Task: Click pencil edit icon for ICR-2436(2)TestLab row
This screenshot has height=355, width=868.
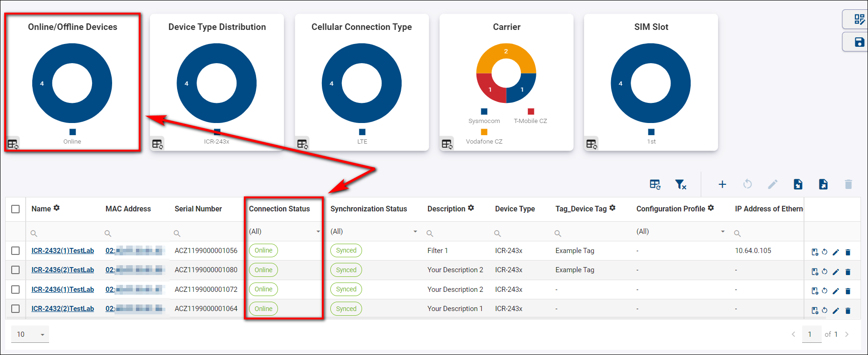Action: tap(836, 272)
